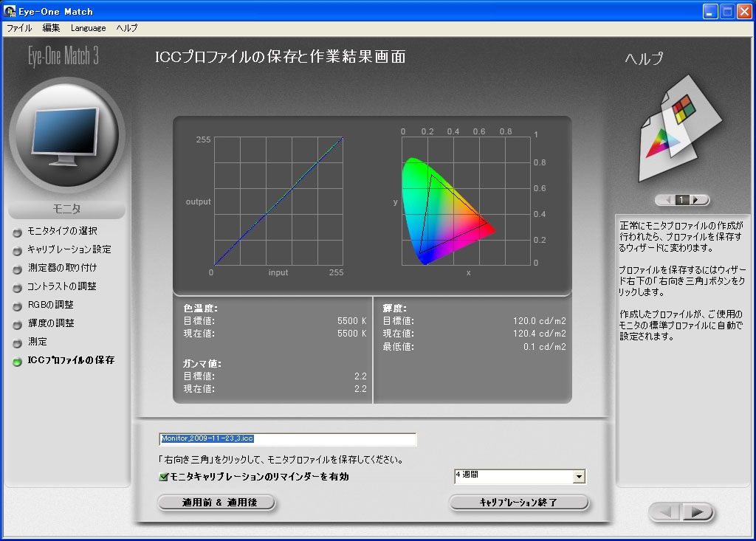Select the キャリブレーション設定 step

point(69,249)
